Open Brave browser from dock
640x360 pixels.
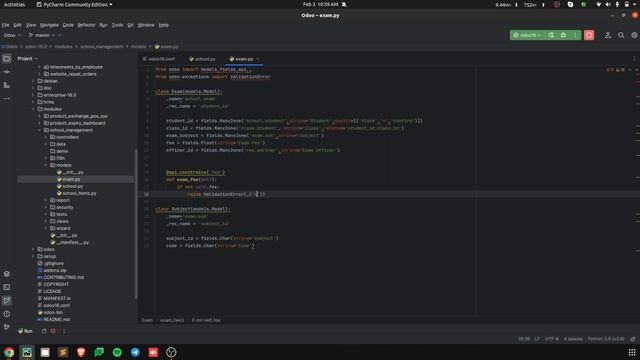81,352
